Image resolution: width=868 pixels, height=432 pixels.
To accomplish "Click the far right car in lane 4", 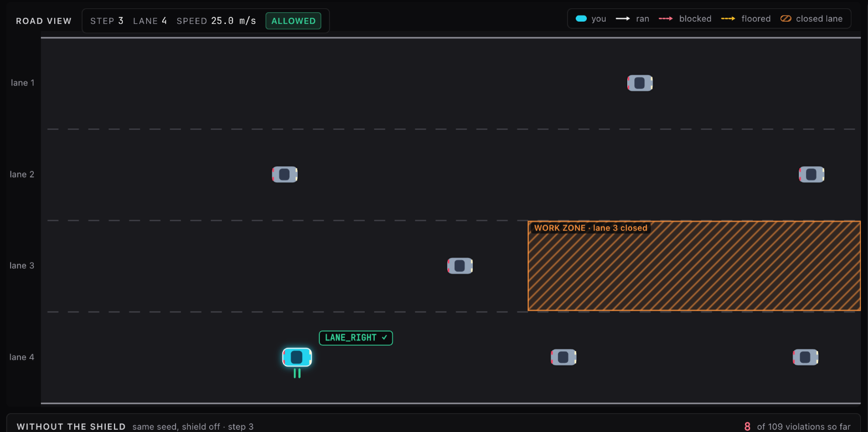I will click(805, 357).
